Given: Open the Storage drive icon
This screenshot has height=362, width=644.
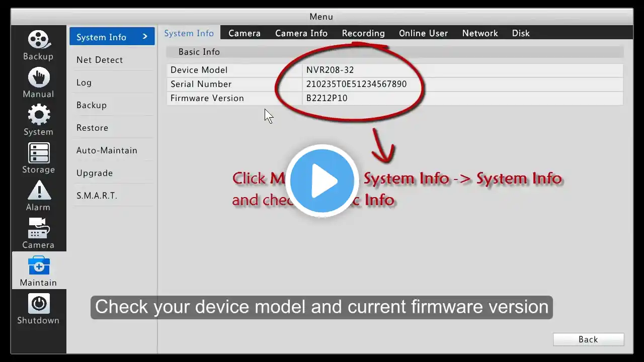Looking at the screenshot, I should [x=39, y=153].
